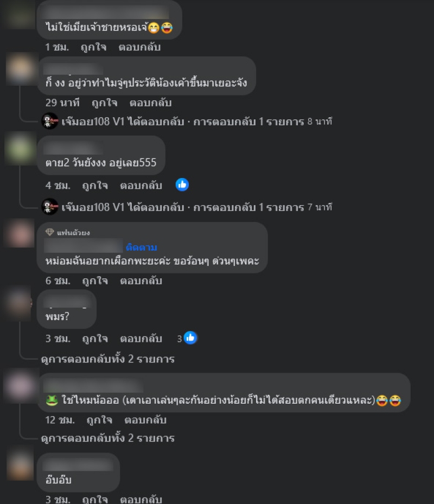Screen dimensions: 434x504
Task: Click the 3 ชม. timestamp under the พมร? comment
Action: point(58,339)
